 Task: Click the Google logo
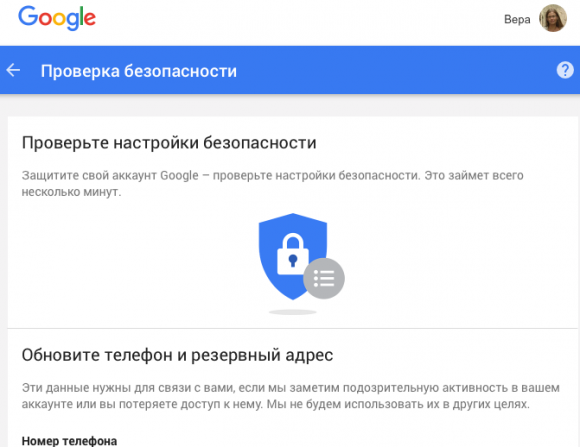pos(57,18)
